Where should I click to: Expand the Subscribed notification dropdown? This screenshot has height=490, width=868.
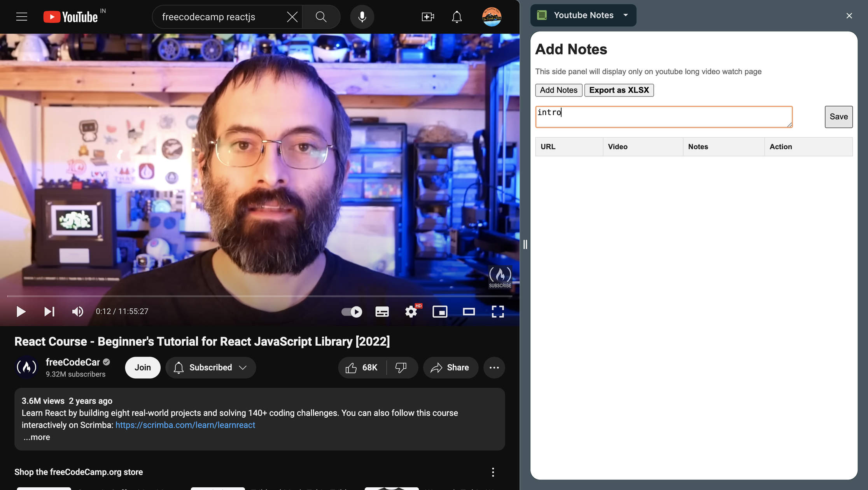210,367
